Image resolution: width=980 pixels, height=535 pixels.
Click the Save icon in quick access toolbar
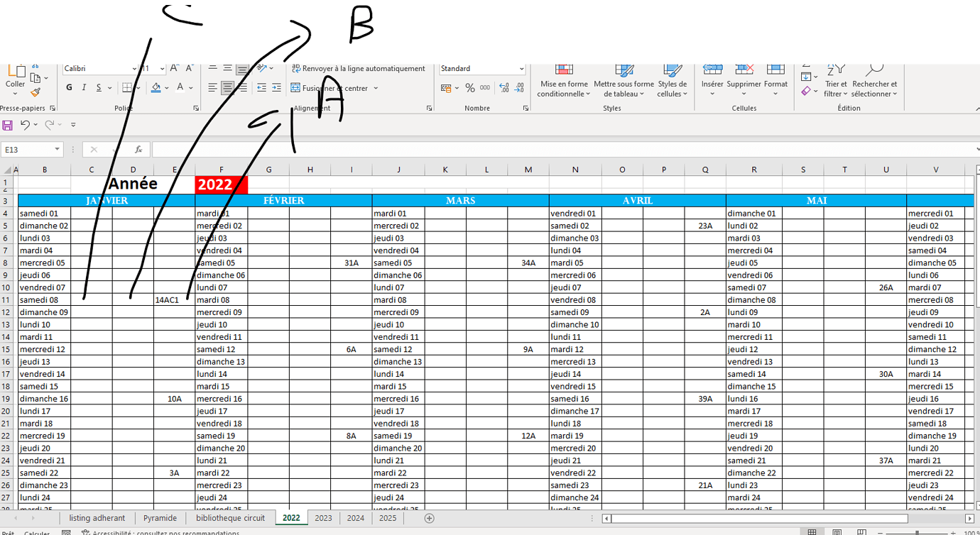click(8, 126)
